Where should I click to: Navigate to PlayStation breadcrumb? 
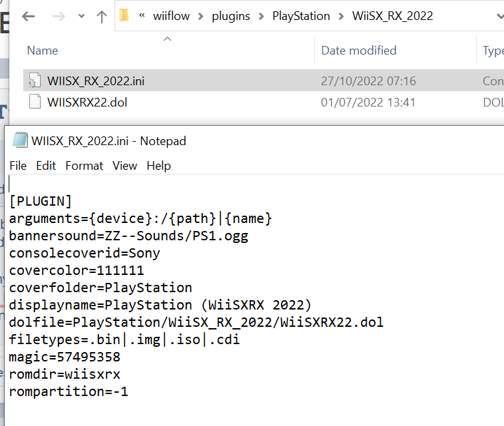[x=301, y=16]
